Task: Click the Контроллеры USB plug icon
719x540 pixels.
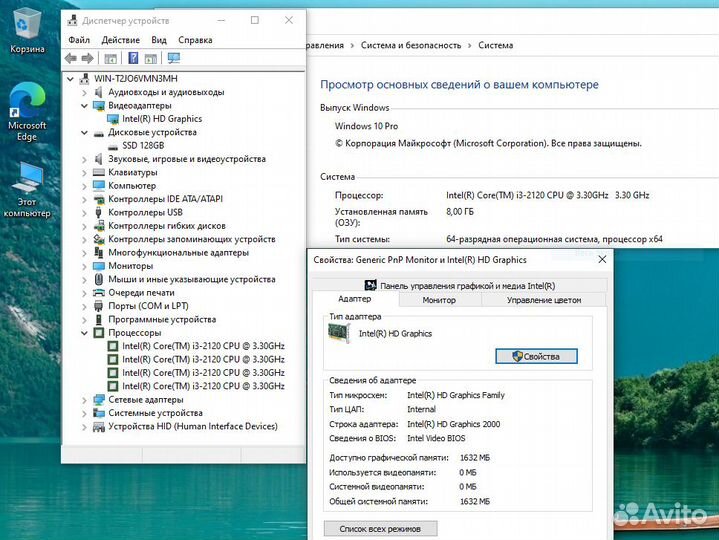Action: click(98, 212)
